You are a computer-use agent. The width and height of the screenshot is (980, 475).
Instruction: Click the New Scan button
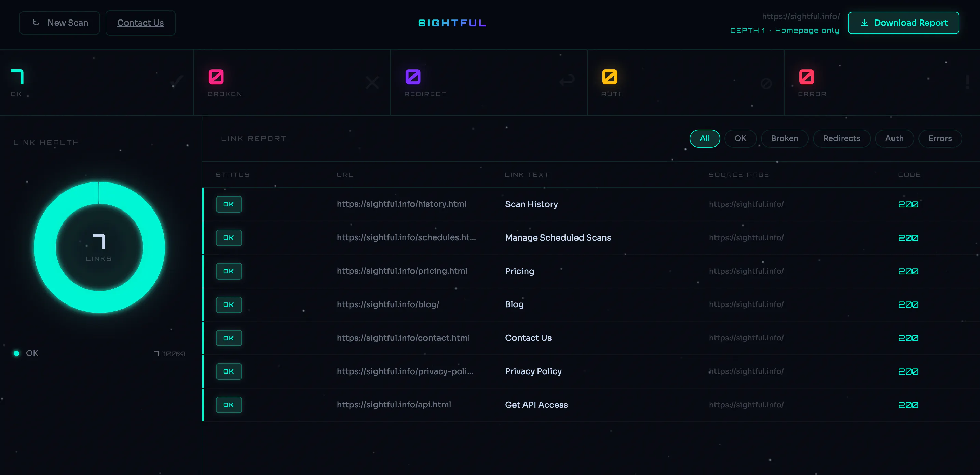coord(59,23)
